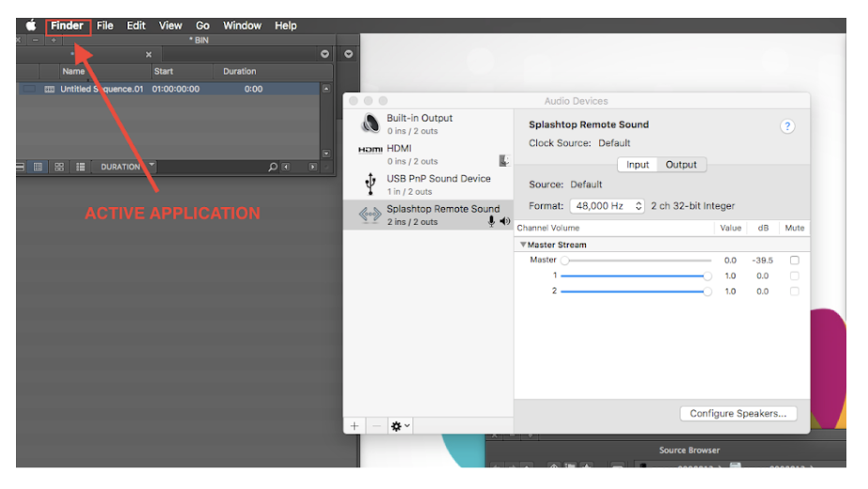868x489 pixels.
Task: Open the File menu
Action: pyautogui.click(x=105, y=25)
